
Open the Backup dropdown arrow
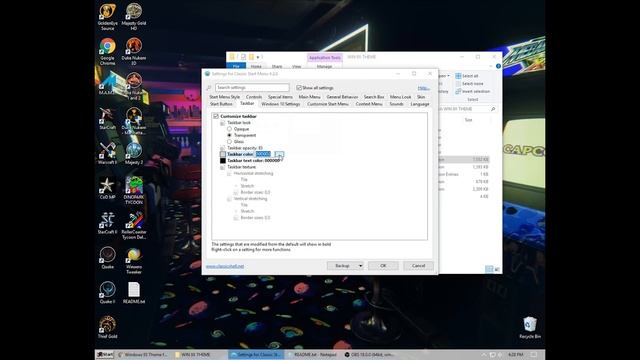[360, 266]
